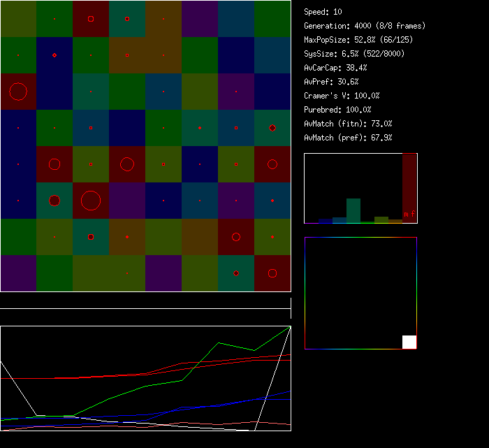
Task: Select the white square in the color box
Action: [409, 342]
